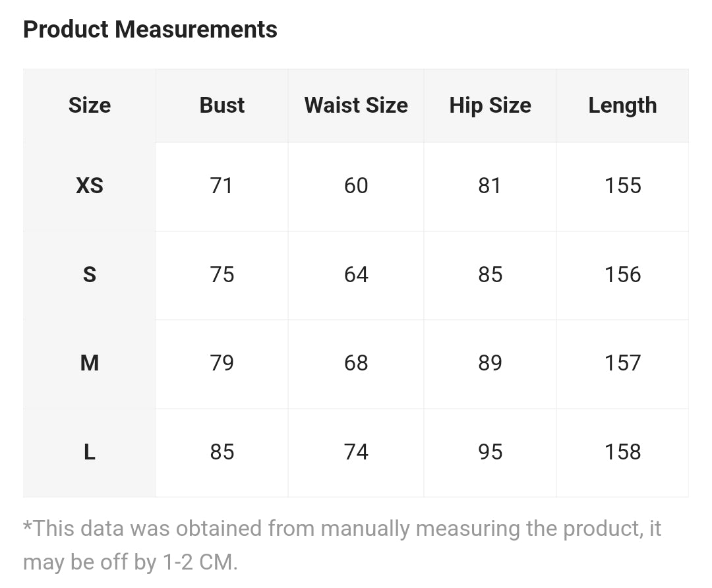Click S waist value 64

[356, 275]
